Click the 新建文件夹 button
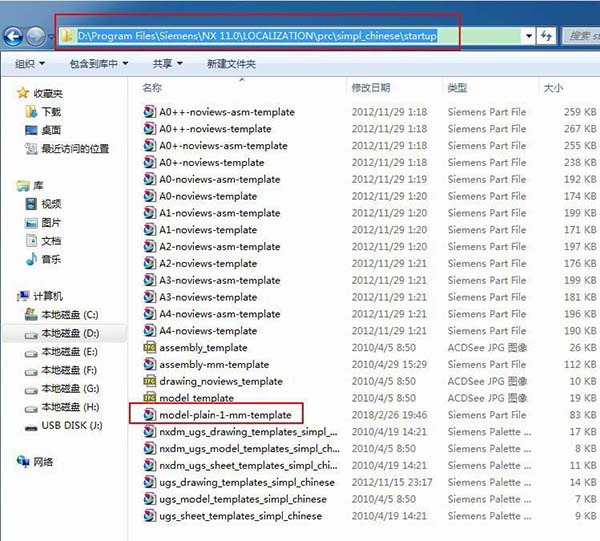 231,64
